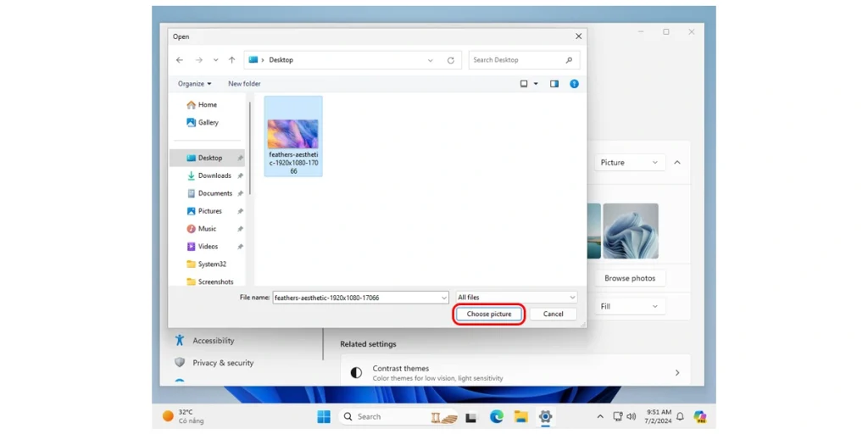Open the Gallery sidebar item
The image size is (868, 434).
(x=208, y=123)
